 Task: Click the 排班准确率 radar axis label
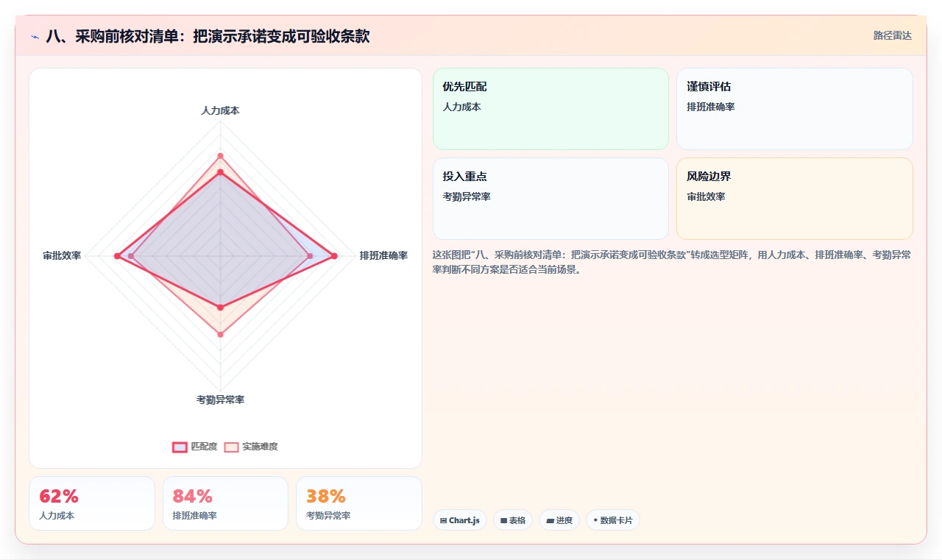pos(383,255)
